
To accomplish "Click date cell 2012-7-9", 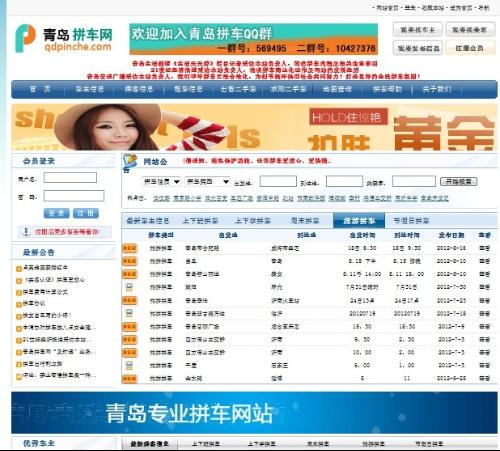I will pyautogui.click(x=451, y=327).
